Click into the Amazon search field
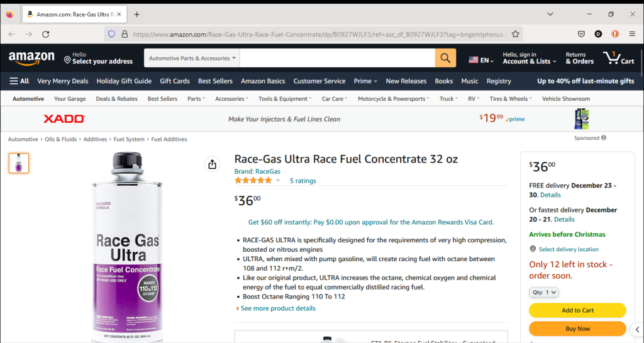The width and height of the screenshot is (644, 343). (337, 59)
